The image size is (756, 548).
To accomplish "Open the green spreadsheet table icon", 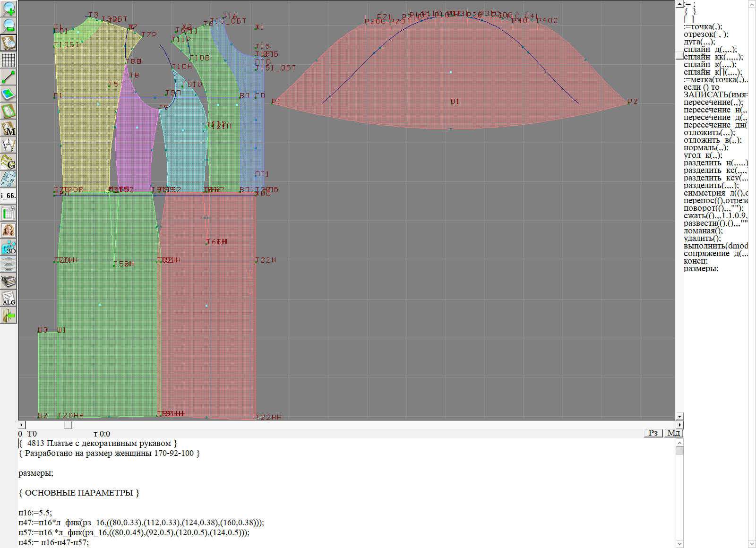I will tap(9, 213).
